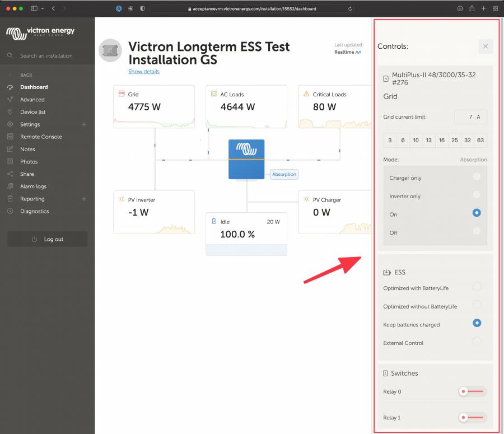Open Safari sidebar toggle icon

point(35,8)
